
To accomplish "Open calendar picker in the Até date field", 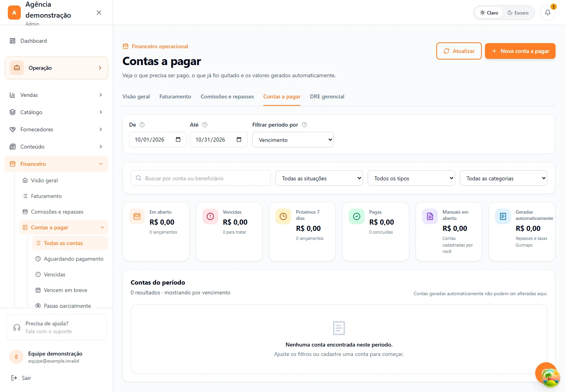I will (239, 140).
